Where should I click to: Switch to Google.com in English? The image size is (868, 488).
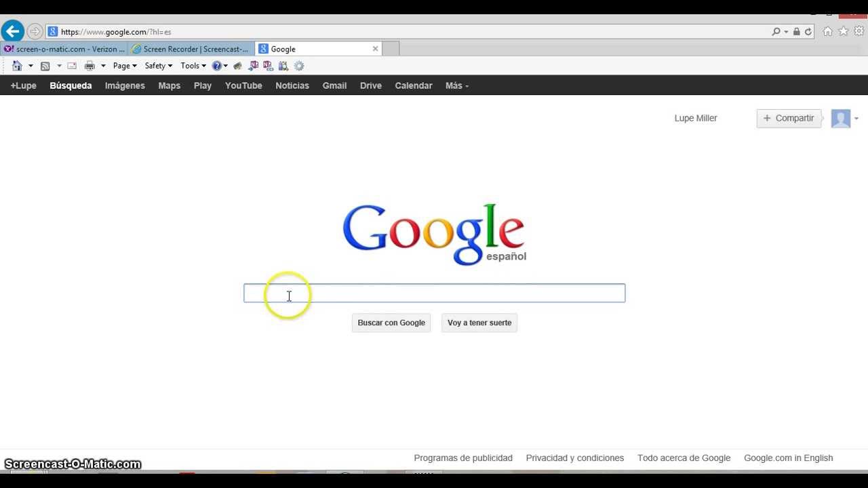pos(788,458)
